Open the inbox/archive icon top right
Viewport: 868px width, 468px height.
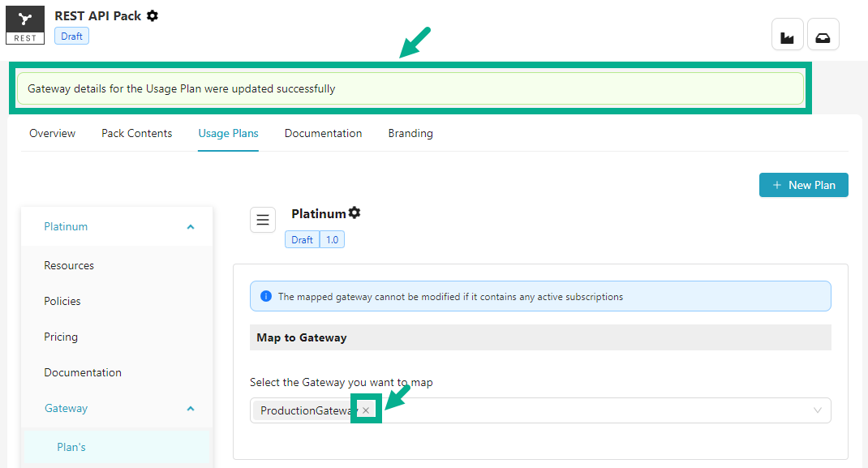823,34
